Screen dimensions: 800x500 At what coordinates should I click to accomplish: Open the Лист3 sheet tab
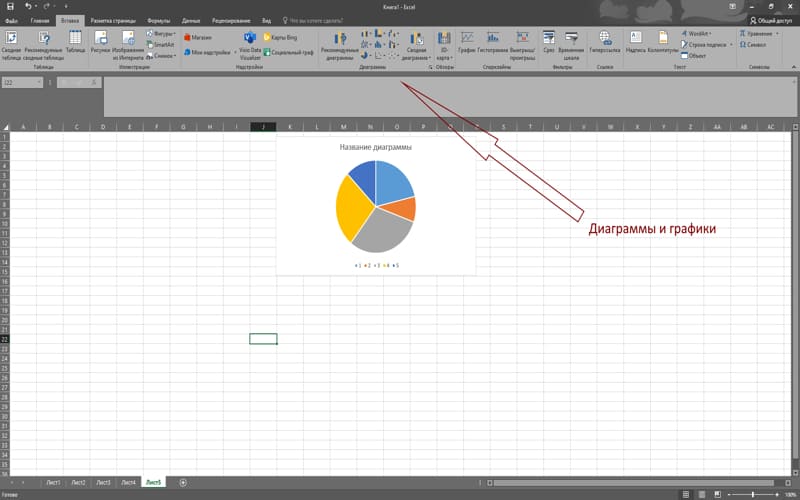(104, 483)
